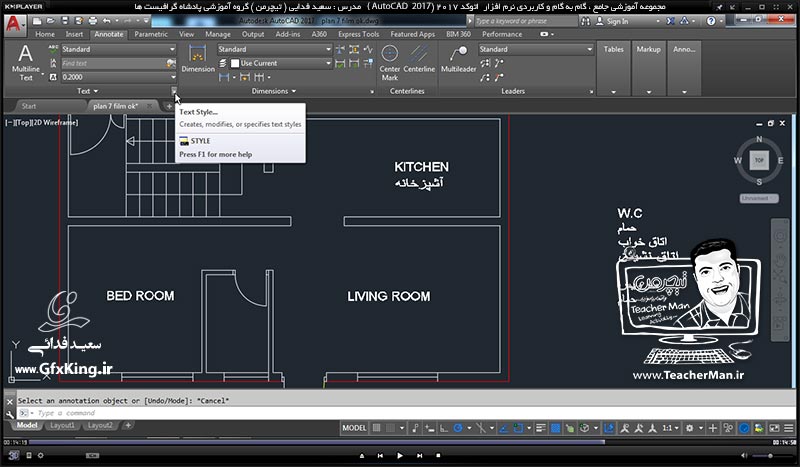
Task: Toggle lineweight display in status bar
Action: click(541, 428)
